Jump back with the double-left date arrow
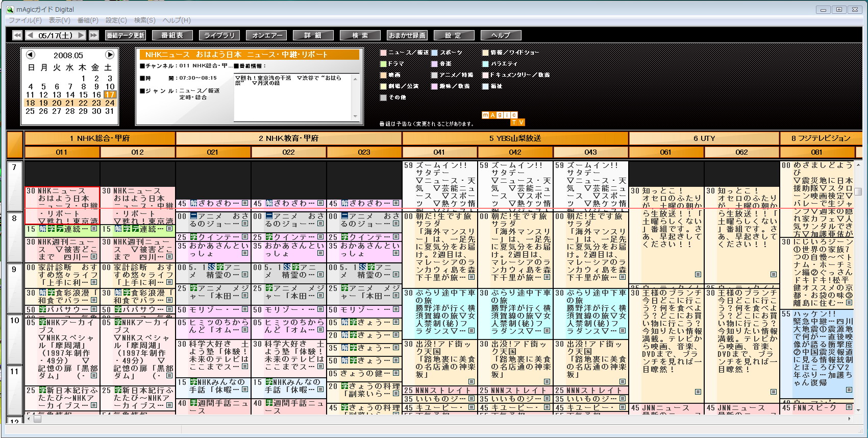This screenshot has width=868, height=438. (x=17, y=35)
